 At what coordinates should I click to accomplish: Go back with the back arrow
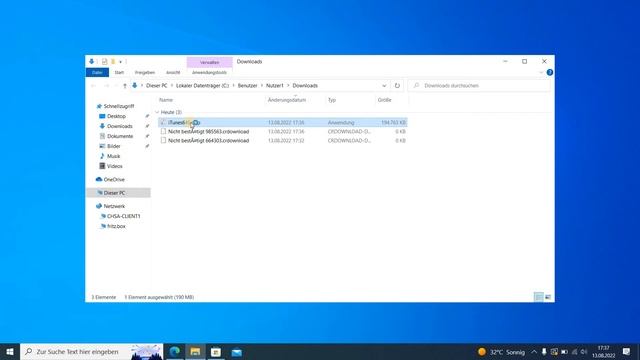93,86
